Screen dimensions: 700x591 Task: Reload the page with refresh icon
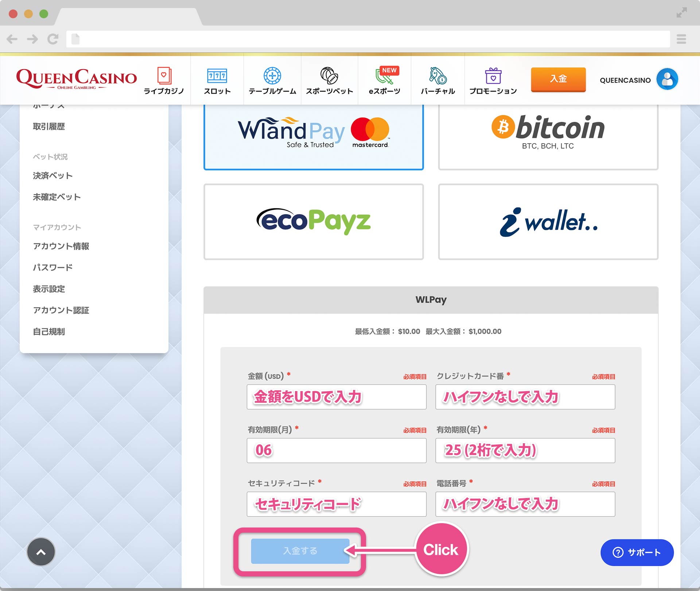coord(53,39)
